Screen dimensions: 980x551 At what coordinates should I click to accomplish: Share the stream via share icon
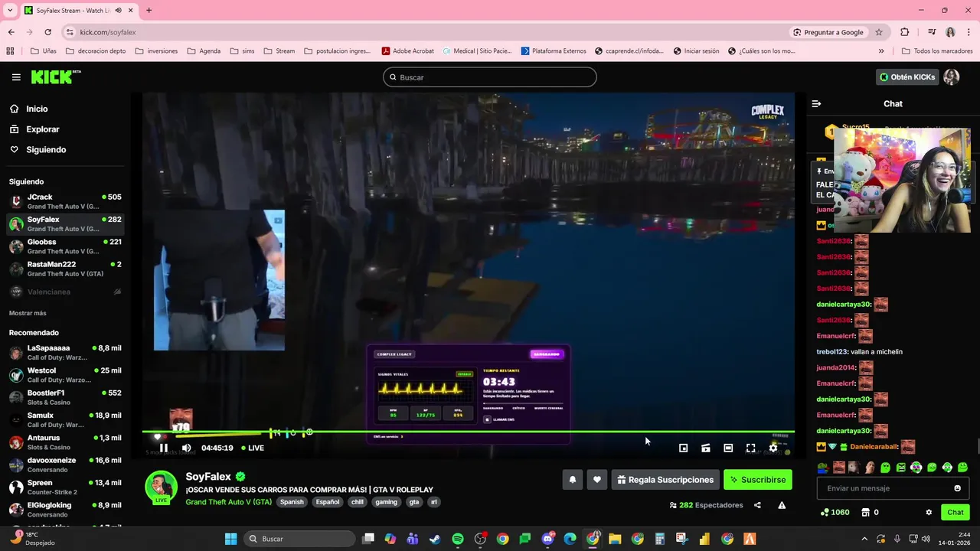point(757,505)
